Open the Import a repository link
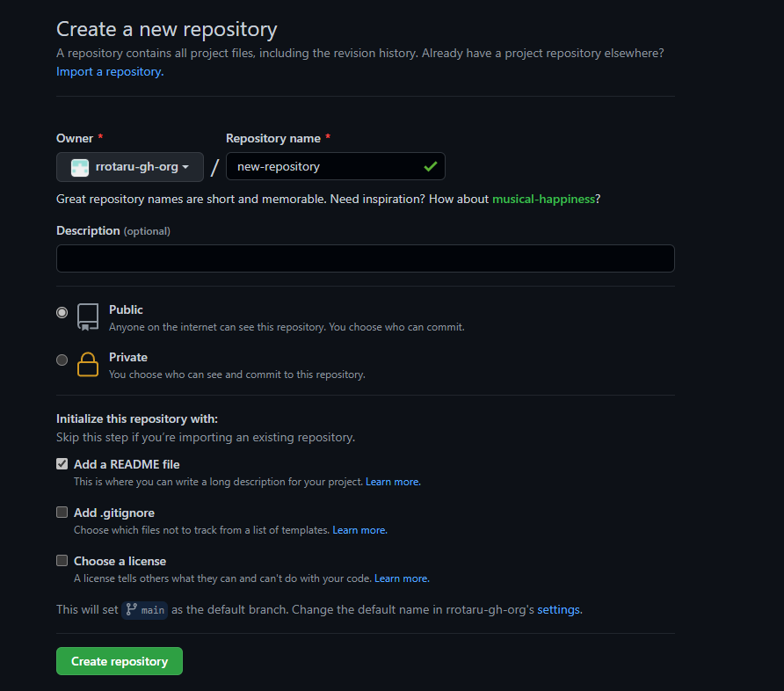 coord(110,71)
